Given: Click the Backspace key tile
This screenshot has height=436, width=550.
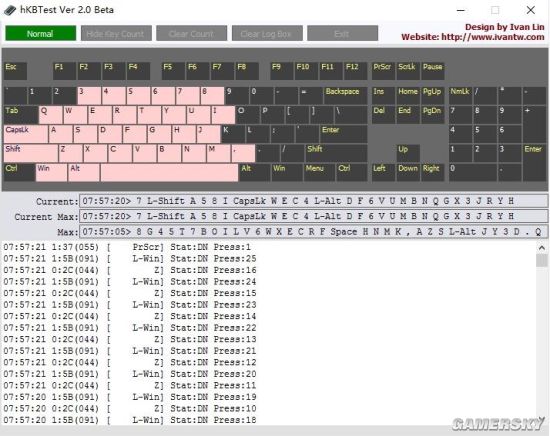Looking at the screenshot, I should click(x=346, y=96).
